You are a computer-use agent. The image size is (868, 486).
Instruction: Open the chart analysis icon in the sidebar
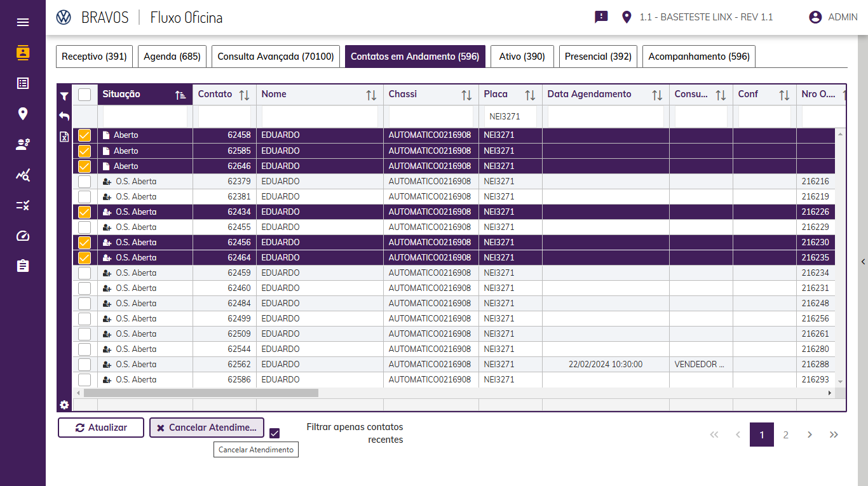23,175
